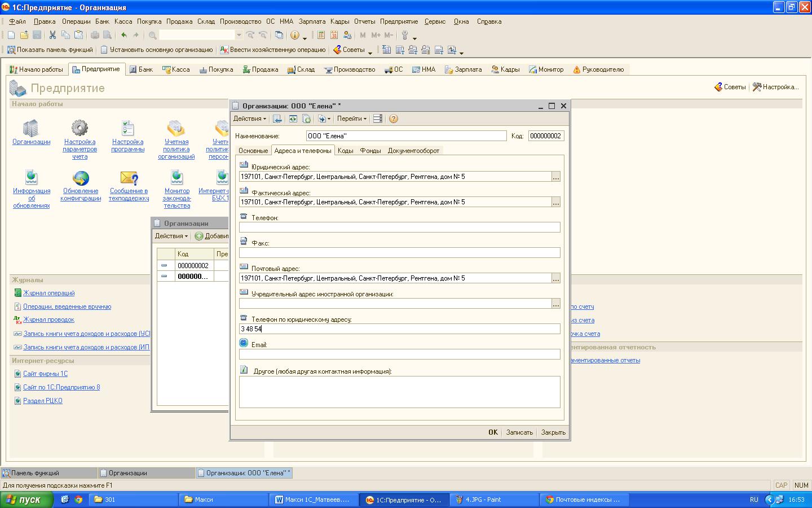The image size is (812, 508).
Task: Open Действия dropdown in Организации list window
Action: [x=171, y=236]
